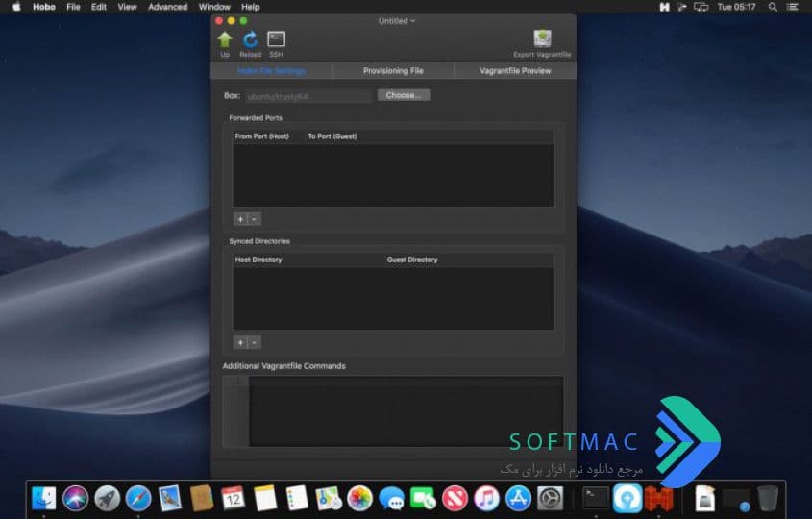Open the Edit menu

pos(98,7)
